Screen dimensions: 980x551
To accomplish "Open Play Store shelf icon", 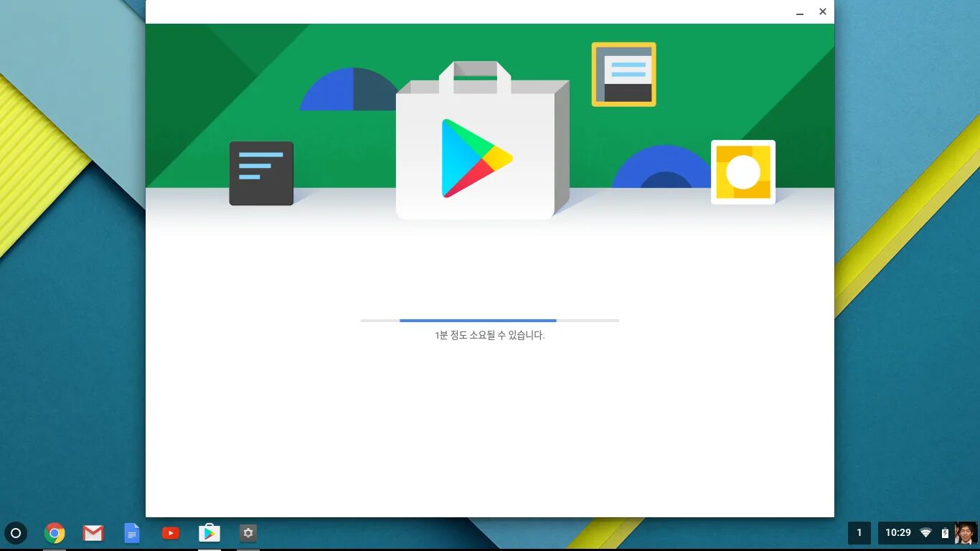I will pos(209,533).
